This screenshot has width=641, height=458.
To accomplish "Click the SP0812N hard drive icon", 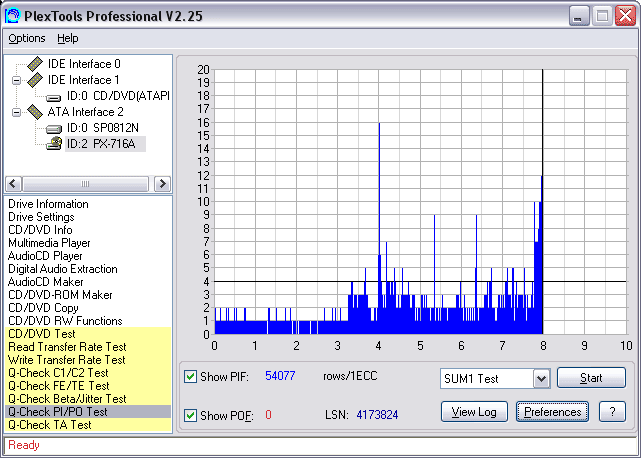I will [54, 129].
